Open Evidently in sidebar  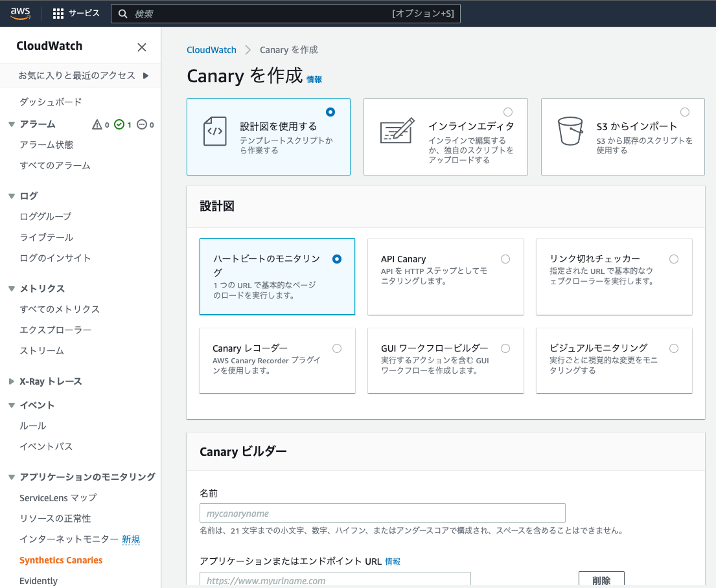pyautogui.click(x=38, y=581)
